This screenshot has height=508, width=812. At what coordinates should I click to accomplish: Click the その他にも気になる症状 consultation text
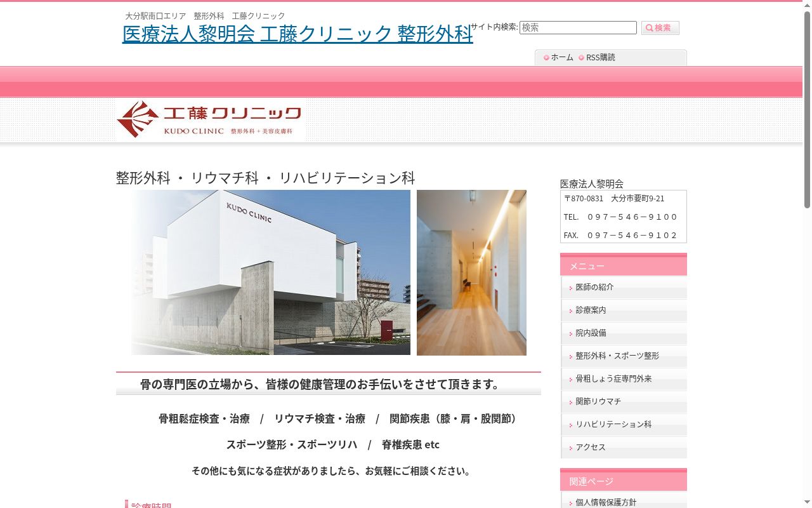coord(331,471)
